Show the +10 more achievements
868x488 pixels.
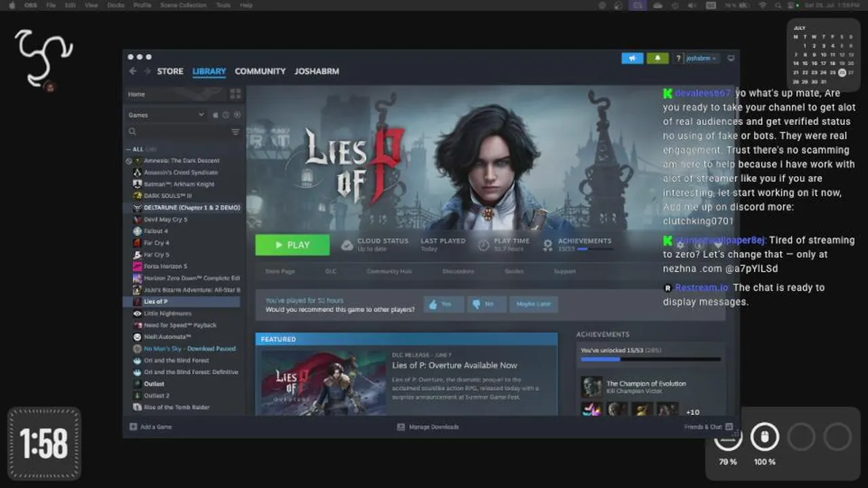pyautogui.click(x=692, y=412)
